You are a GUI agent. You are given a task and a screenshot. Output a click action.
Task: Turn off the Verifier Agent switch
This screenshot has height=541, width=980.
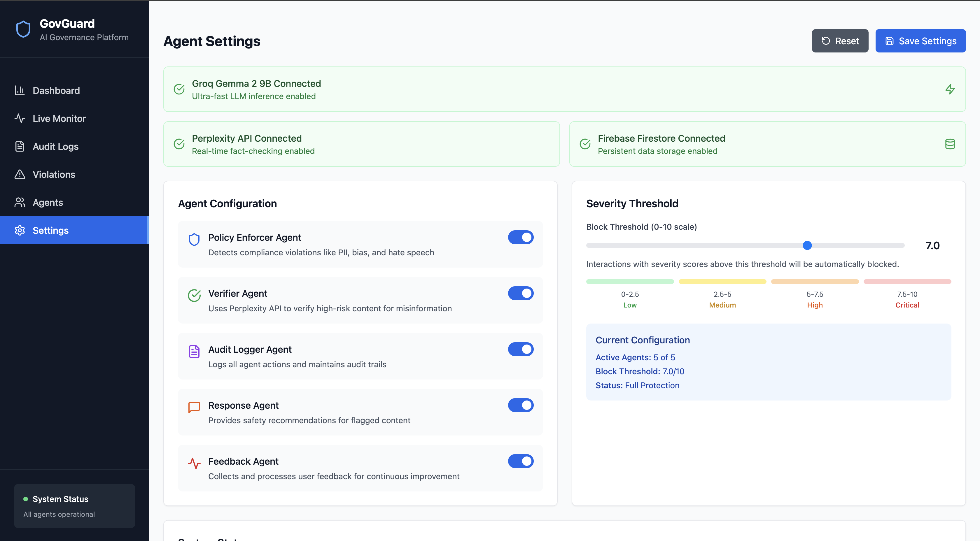point(520,293)
